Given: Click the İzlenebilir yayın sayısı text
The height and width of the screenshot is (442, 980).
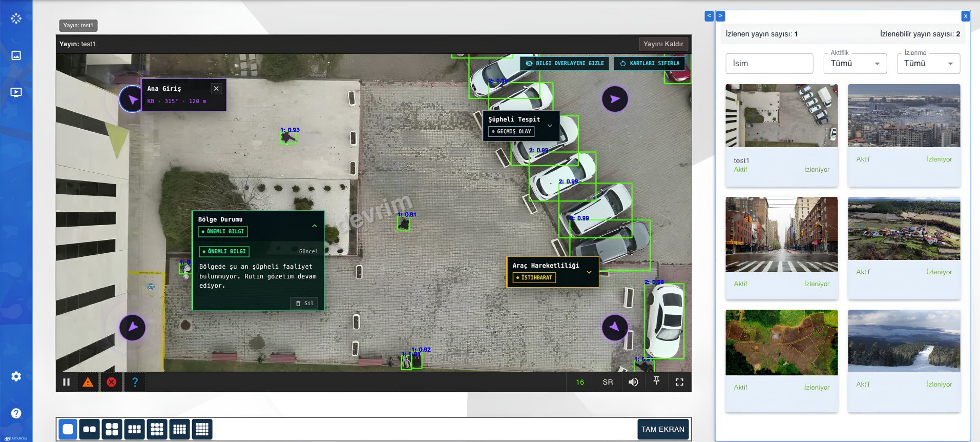Looking at the screenshot, I should coord(920,34).
